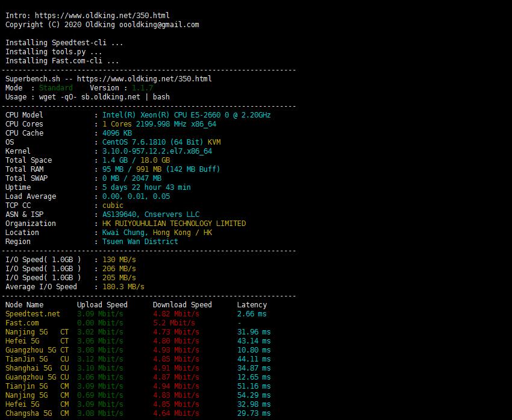
Task: Select Speedtest.net latency 2.66 ms
Action: (x=252, y=314)
